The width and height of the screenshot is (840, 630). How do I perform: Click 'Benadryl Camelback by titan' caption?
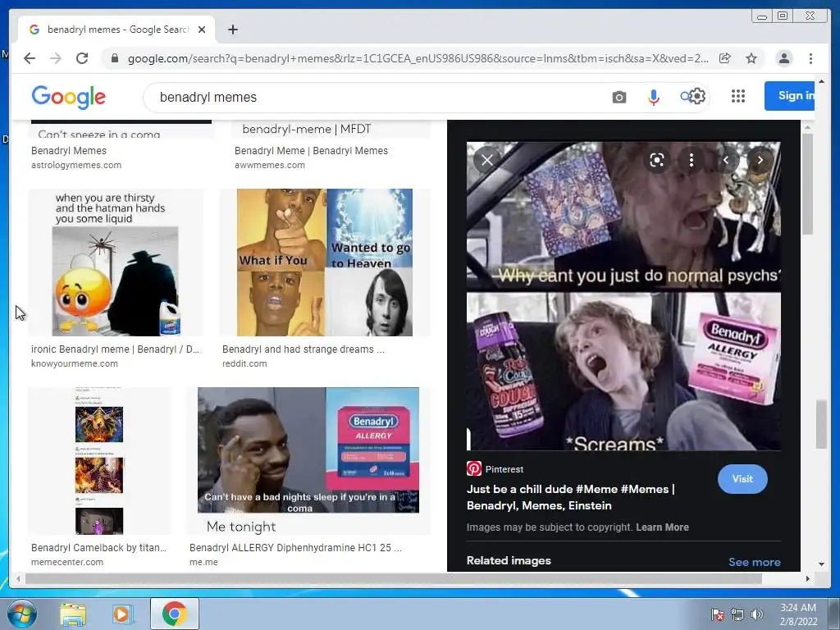(98, 547)
